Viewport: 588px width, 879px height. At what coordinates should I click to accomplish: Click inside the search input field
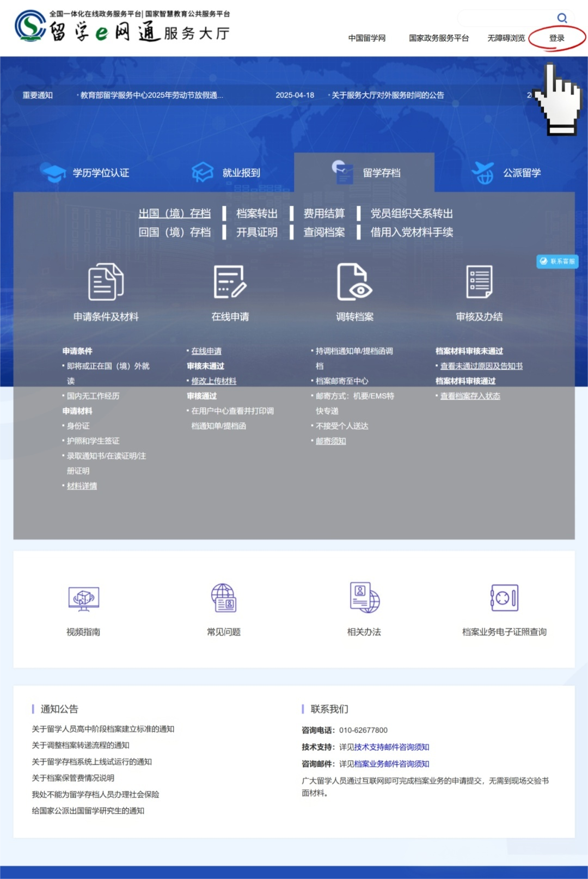[x=506, y=18]
